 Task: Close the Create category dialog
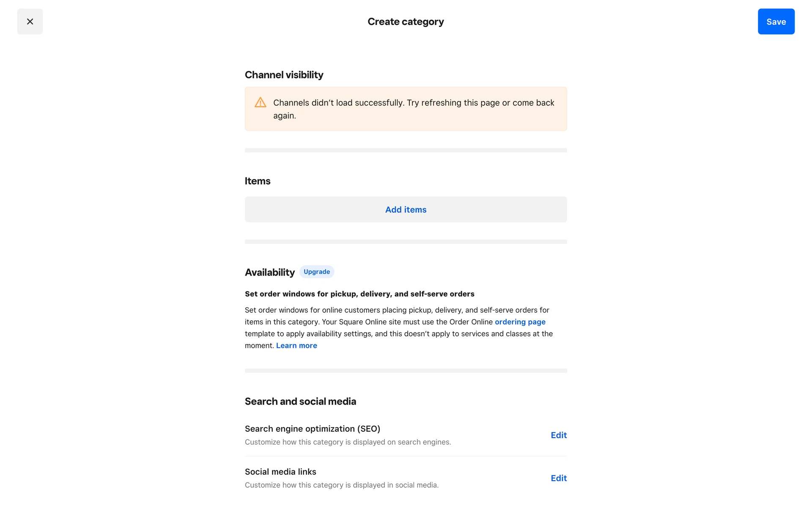tap(30, 22)
